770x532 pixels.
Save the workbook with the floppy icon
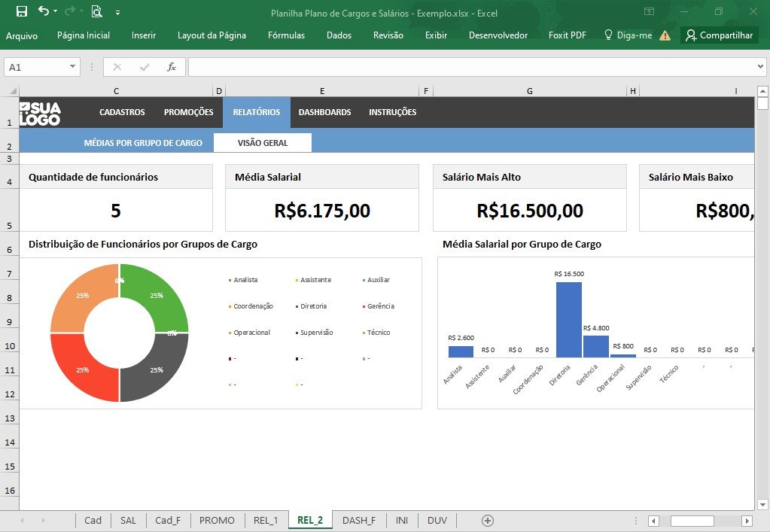(22, 11)
